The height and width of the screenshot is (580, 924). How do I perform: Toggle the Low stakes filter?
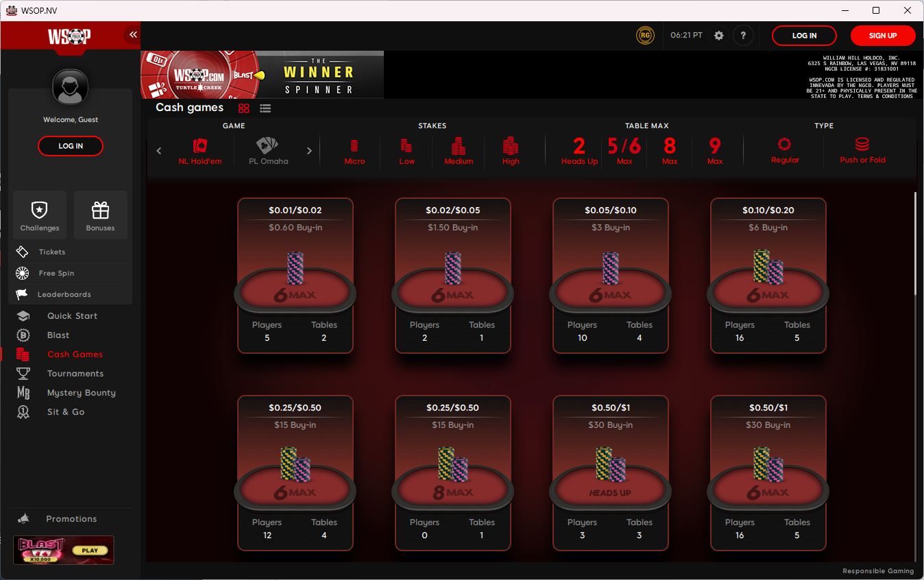pyautogui.click(x=406, y=152)
